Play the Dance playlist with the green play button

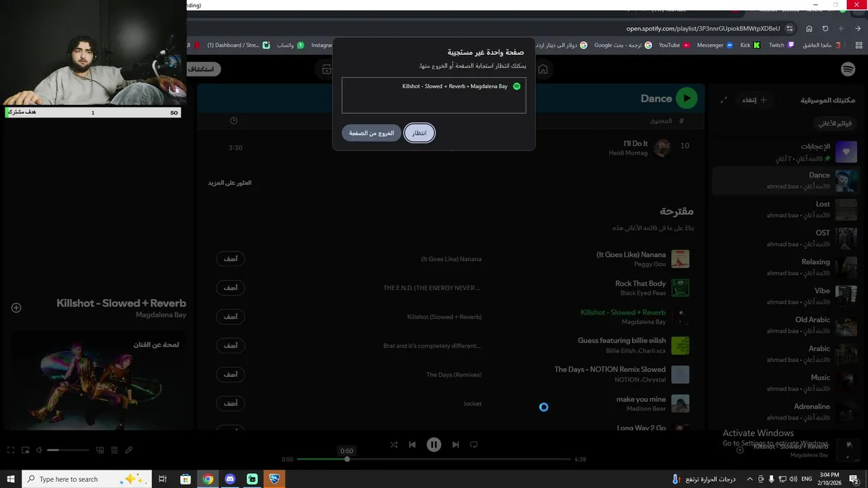point(687,98)
